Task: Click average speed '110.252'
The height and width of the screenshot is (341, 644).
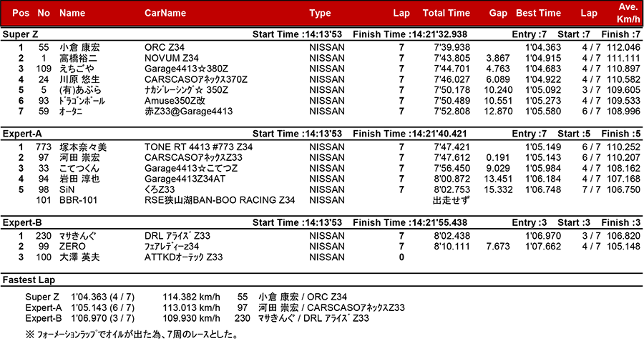Action: [623, 147]
